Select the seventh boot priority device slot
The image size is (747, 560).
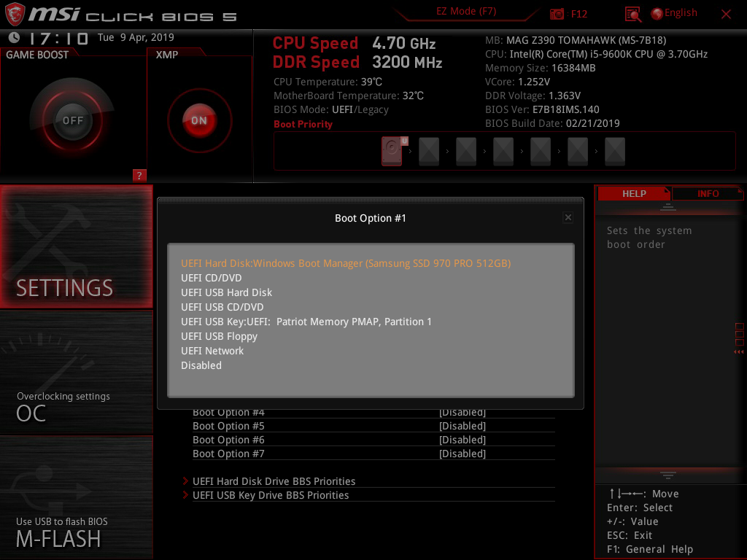(x=614, y=152)
